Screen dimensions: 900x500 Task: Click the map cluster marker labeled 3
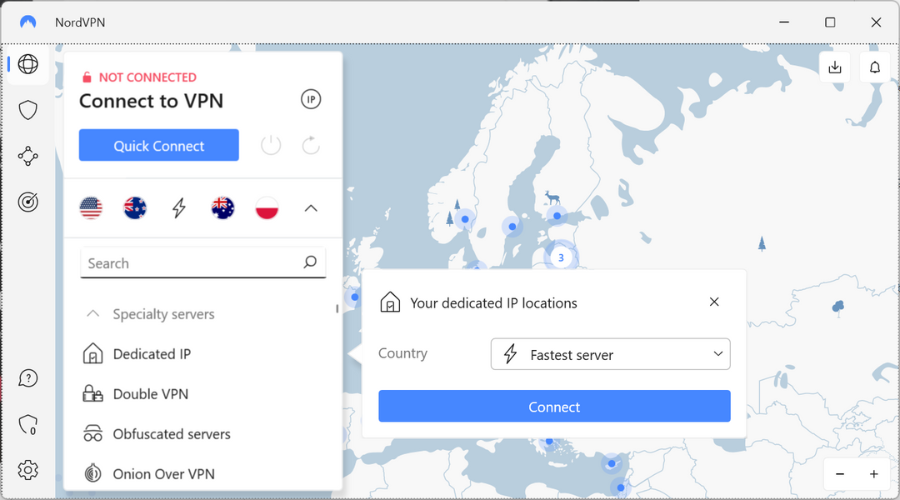[561, 258]
